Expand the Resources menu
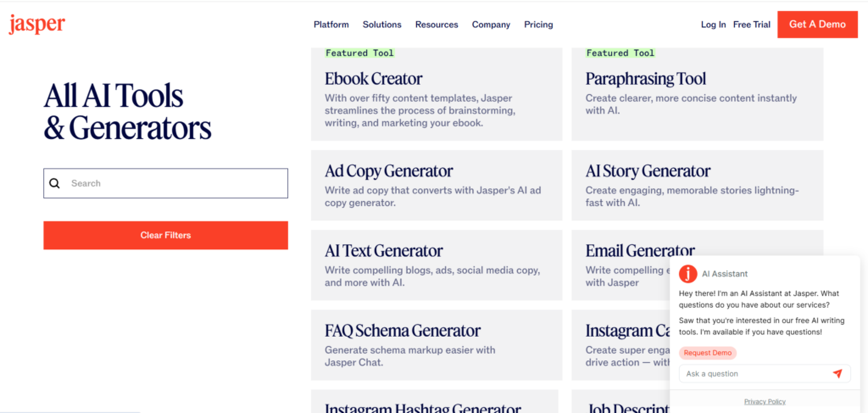Screen dimensions: 868x413 pyautogui.click(x=437, y=25)
